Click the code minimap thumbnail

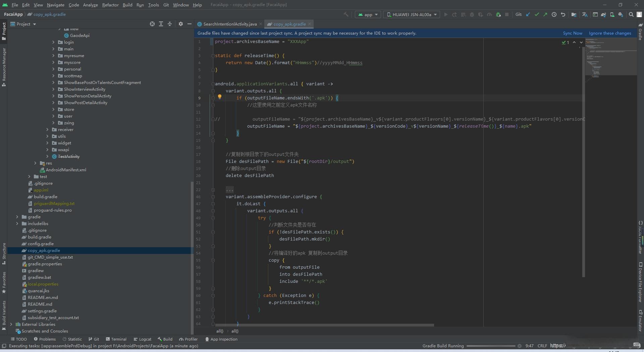pos(611,56)
